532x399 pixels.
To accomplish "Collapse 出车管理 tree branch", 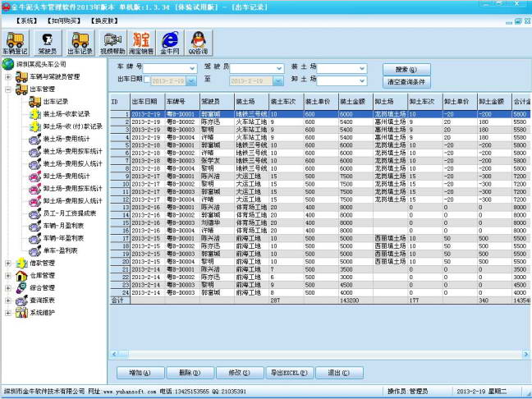I will point(8,89).
